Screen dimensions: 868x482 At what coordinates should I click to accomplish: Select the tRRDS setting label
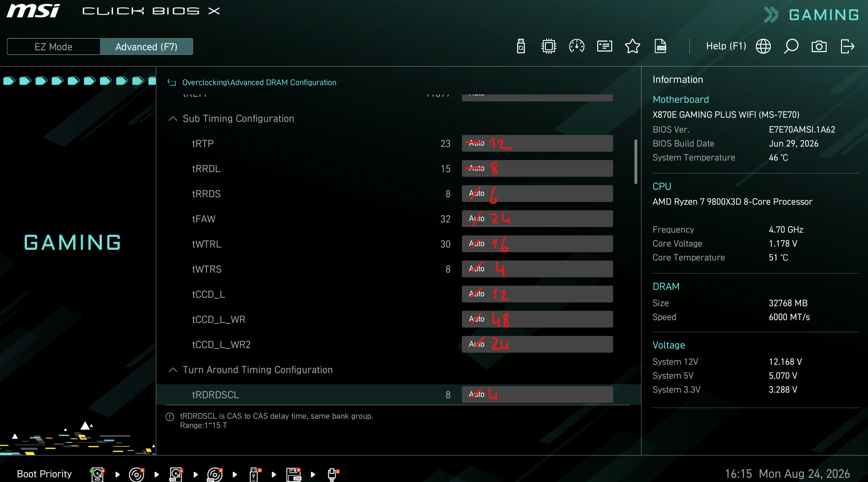tap(206, 194)
